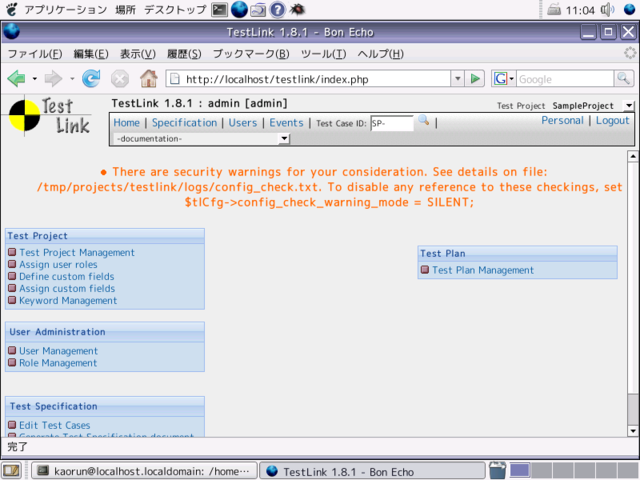
Task: Click the network drive icon near clock
Action: tap(554, 9)
